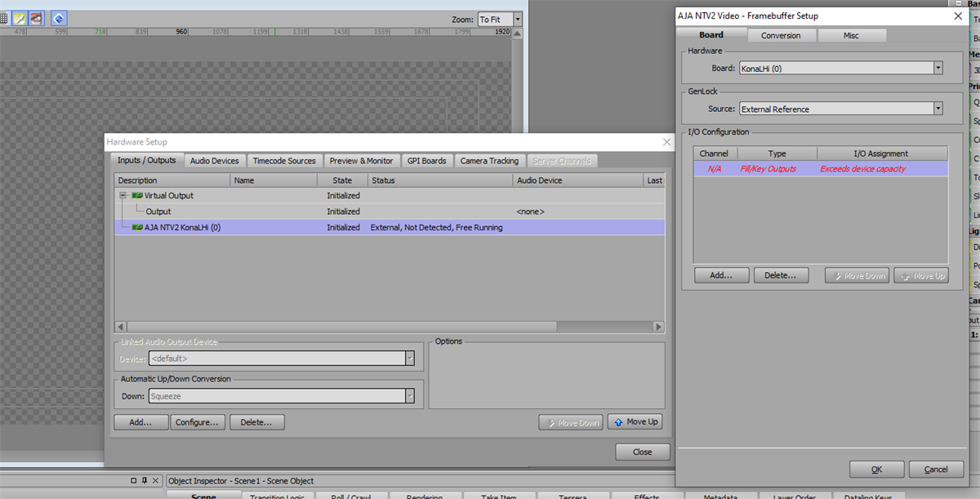Click the State column header
The image size is (980, 499).
[x=342, y=180]
